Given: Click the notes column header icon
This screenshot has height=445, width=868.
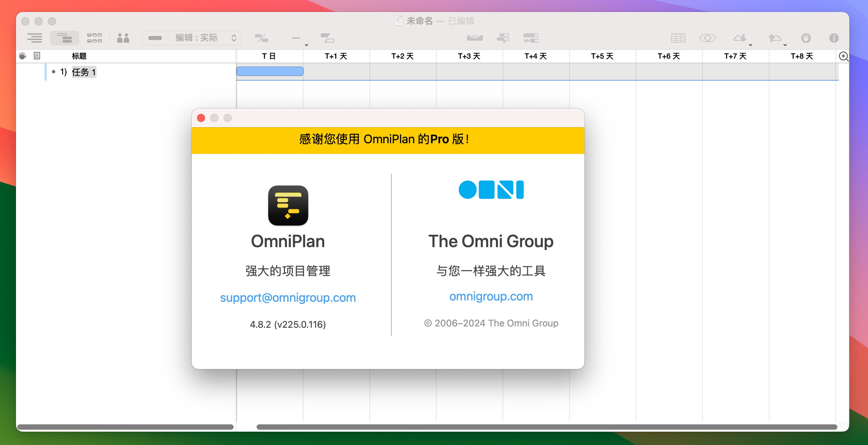Looking at the screenshot, I should point(37,56).
